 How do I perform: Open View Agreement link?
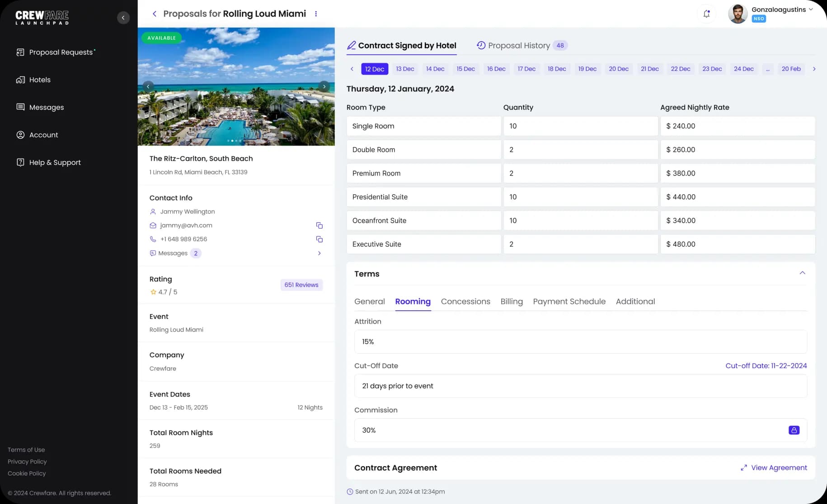774,468
